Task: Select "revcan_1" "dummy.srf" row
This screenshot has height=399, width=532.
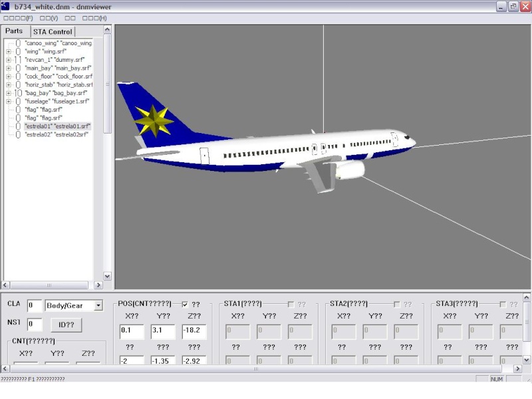Action: coord(55,60)
